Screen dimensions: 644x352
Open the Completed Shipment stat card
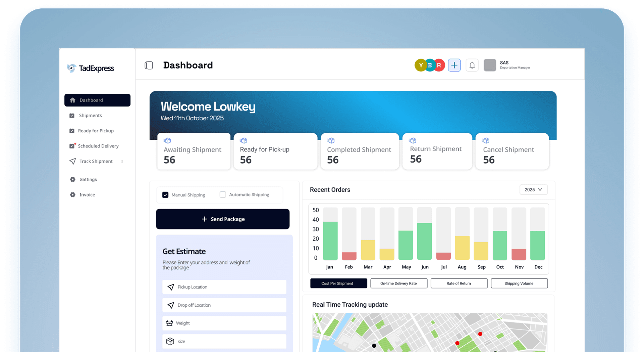[360, 151]
